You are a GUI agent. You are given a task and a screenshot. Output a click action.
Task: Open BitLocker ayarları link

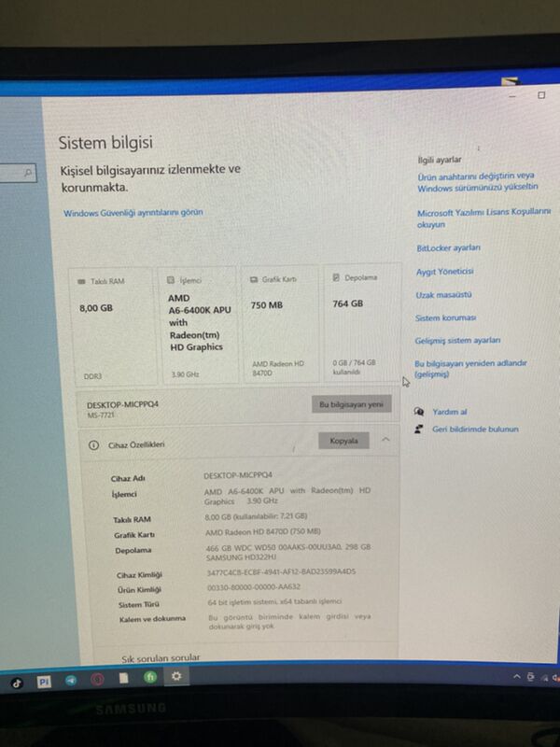tap(449, 248)
